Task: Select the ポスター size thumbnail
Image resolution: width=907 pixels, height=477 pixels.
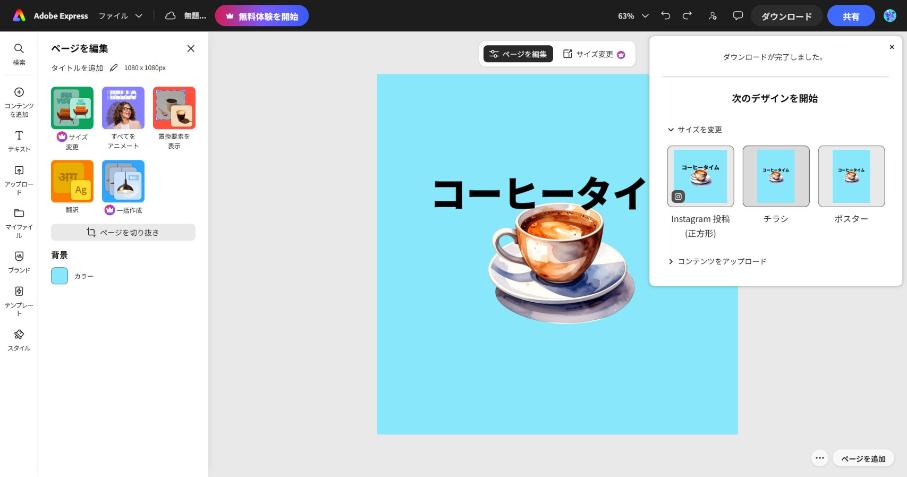Action: click(851, 176)
